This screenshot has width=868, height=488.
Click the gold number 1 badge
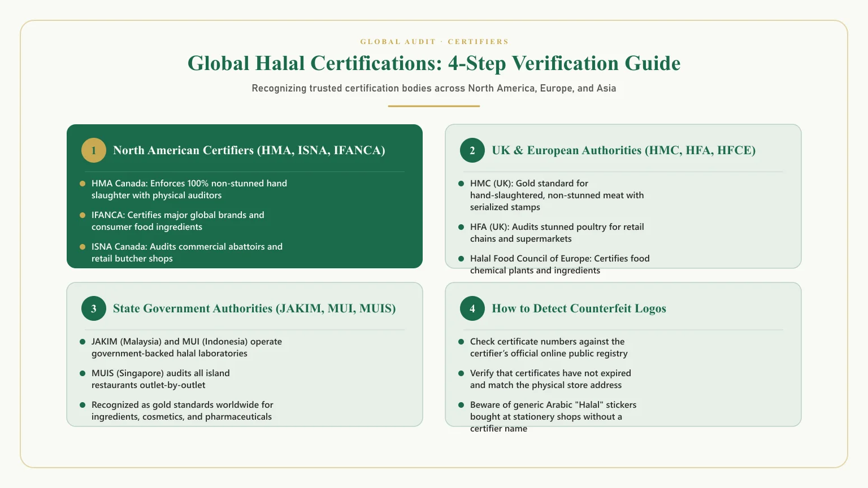click(94, 150)
